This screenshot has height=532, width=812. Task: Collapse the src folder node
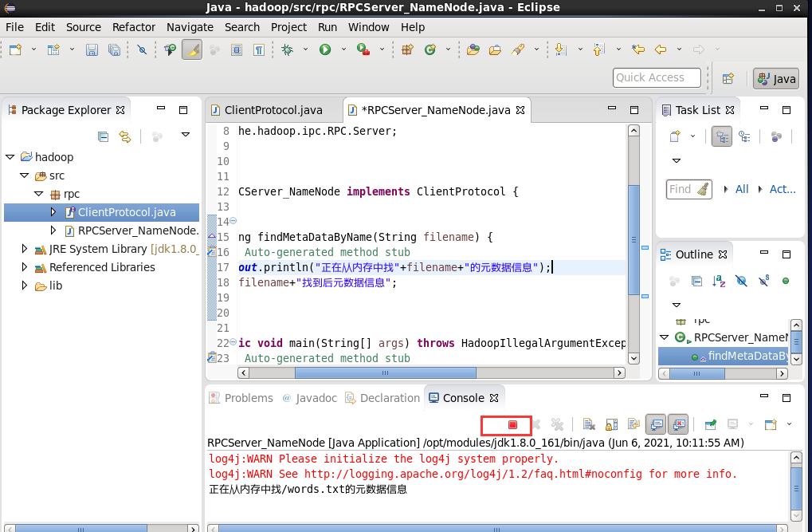pyautogui.click(x=24, y=175)
